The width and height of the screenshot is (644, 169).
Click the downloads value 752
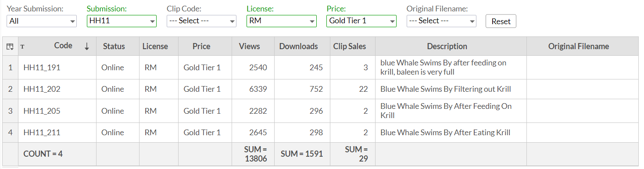(x=316, y=89)
